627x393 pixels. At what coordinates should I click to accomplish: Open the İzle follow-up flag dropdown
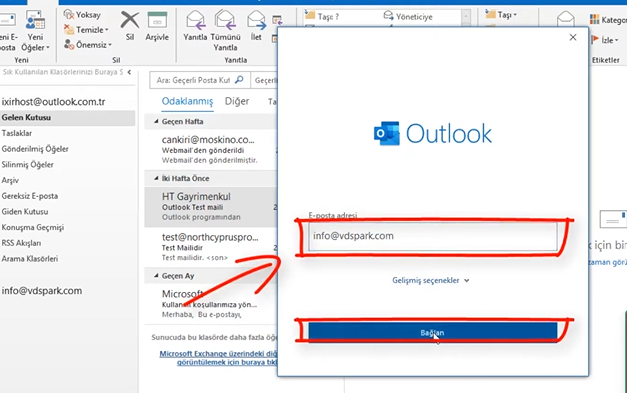pyautogui.click(x=605, y=40)
